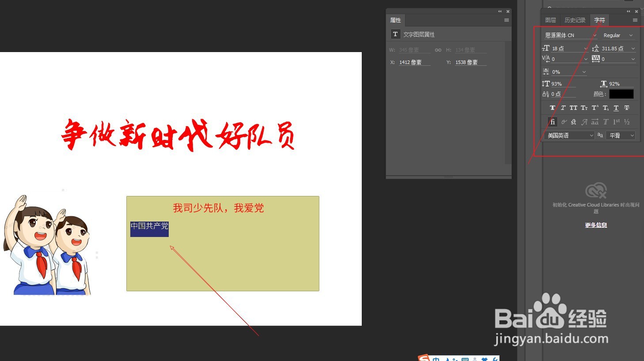Toggle Faux Bold in the Character panel
The image size is (644, 361).
pos(552,108)
